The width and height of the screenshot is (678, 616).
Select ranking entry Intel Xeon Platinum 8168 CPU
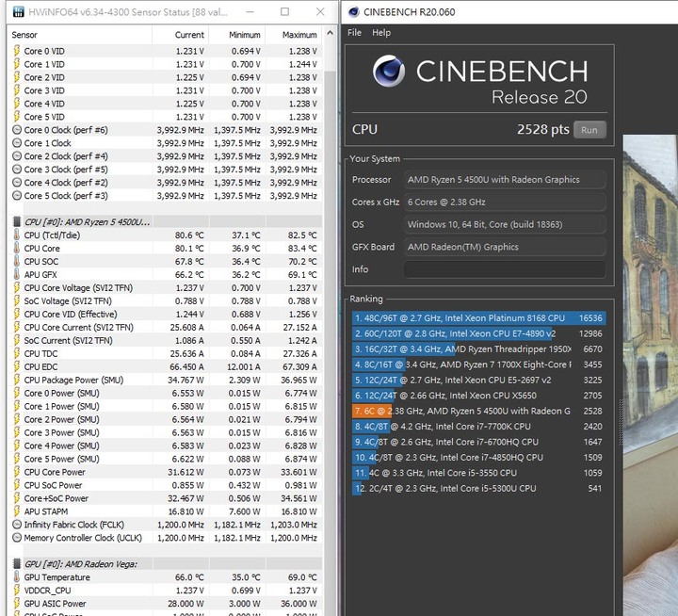coord(478,318)
